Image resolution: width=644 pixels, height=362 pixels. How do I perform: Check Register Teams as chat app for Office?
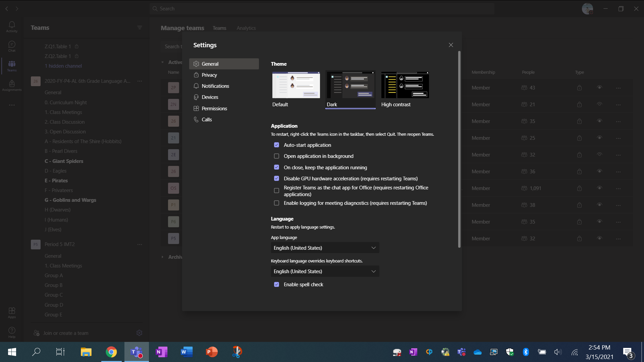pos(276,191)
